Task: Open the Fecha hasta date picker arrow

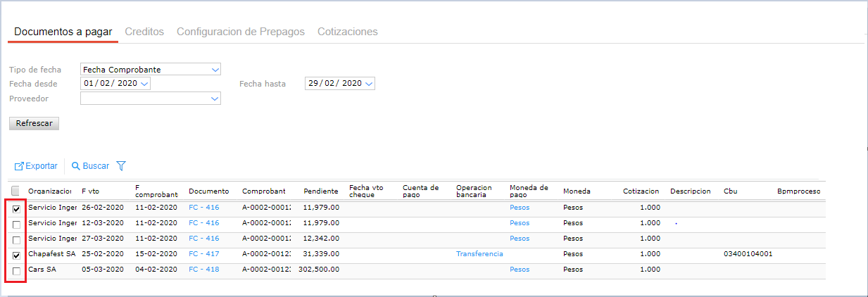Action: [368, 84]
